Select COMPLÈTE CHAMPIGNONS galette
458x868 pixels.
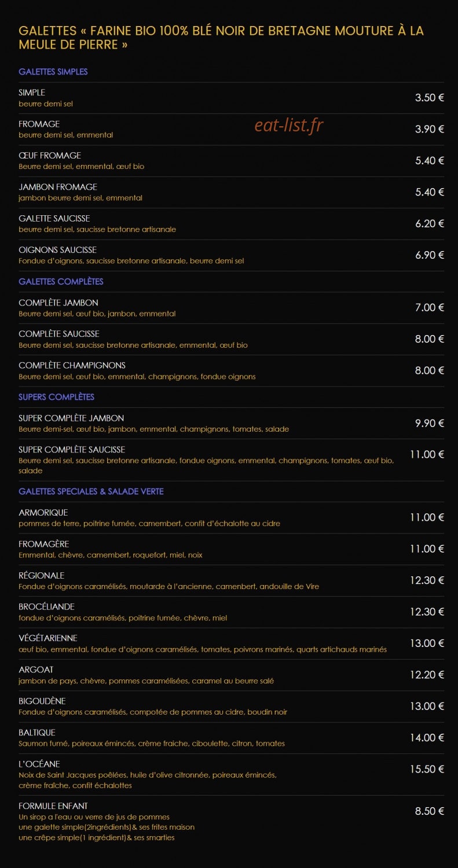(x=72, y=365)
